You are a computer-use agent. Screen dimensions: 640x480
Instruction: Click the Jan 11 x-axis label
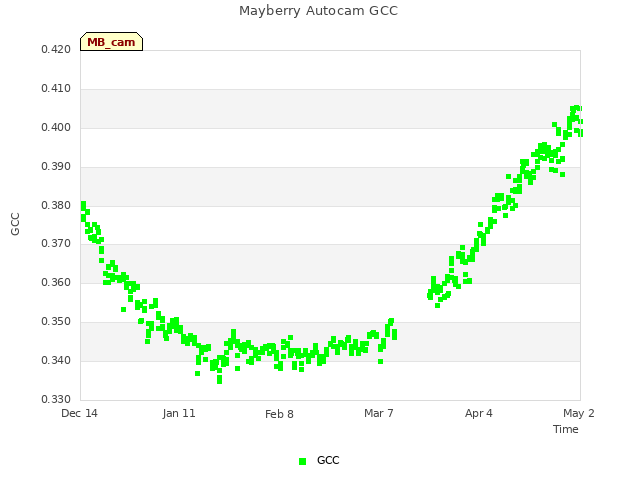179,413
